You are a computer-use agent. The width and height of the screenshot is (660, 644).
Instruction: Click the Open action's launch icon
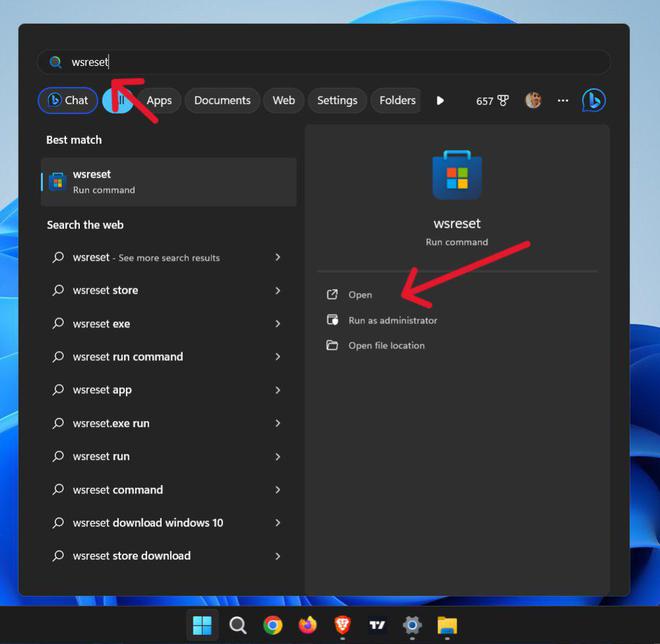click(332, 295)
